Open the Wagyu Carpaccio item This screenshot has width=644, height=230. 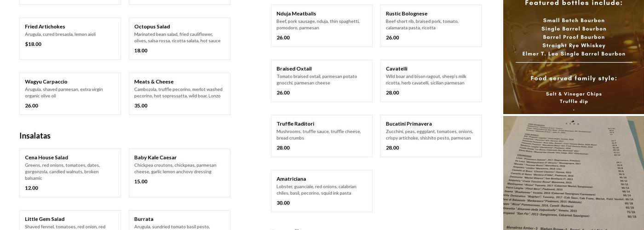coord(70,94)
